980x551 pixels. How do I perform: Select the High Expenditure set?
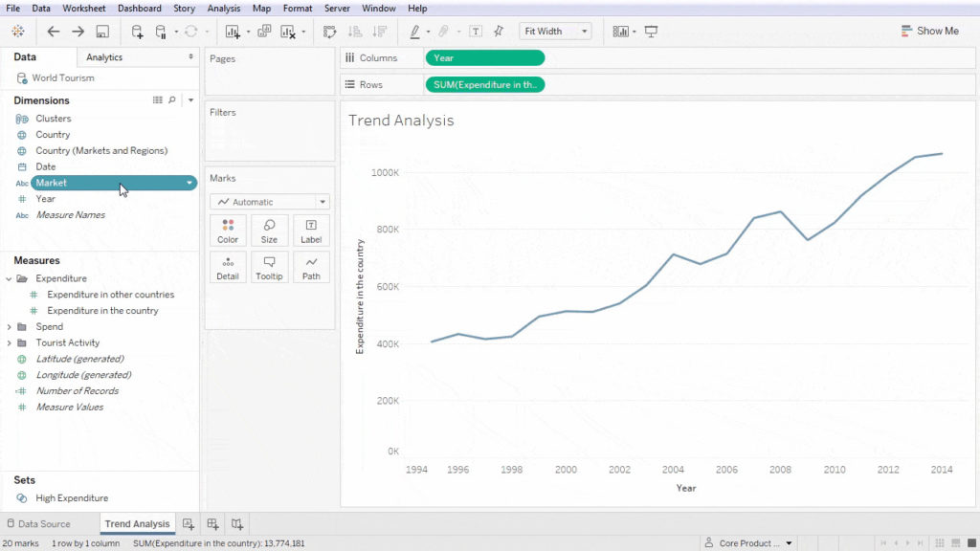(x=71, y=497)
